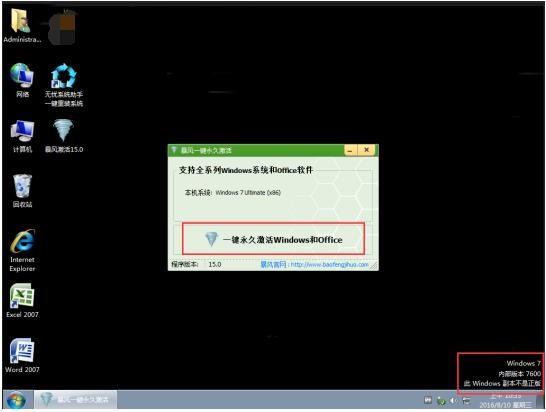The image size is (546, 412).
Task: Launch Internet Explorer from the desktop
Action: (22, 250)
